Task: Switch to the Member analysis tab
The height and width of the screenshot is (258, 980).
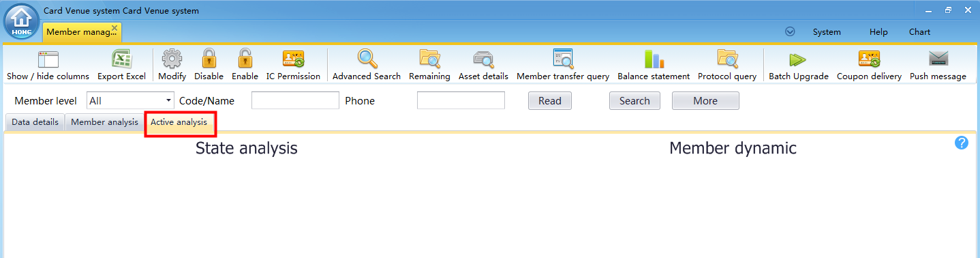Action: (104, 122)
